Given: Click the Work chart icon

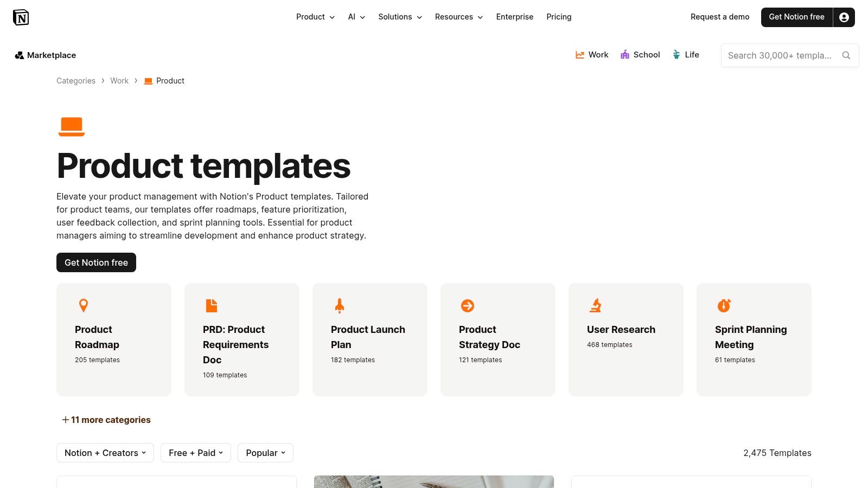Looking at the screenshot, I should click(580, 55).
